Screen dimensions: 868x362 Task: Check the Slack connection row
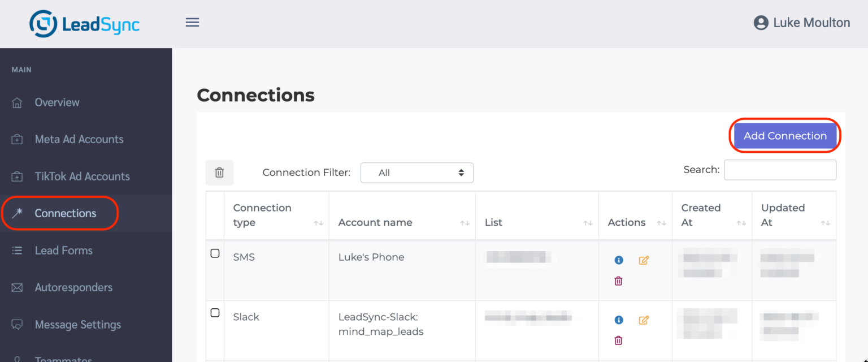click(x=215, y=312)
